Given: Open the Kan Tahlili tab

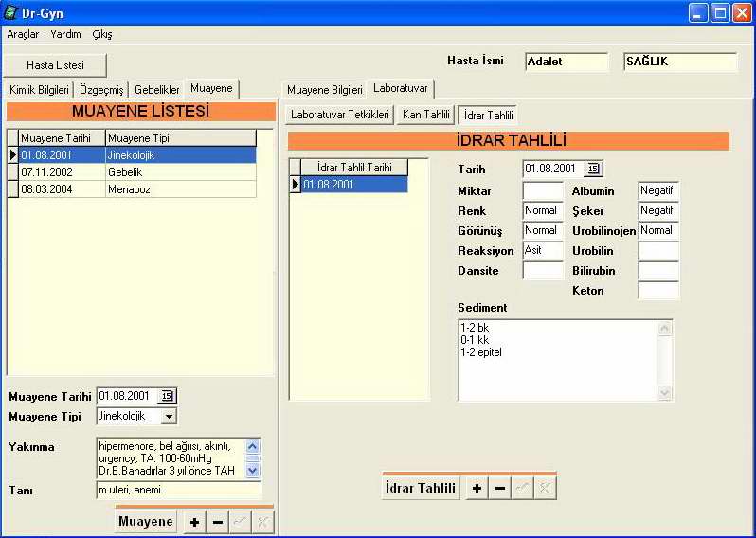Looking at the screenshot, I should [424, 115].
